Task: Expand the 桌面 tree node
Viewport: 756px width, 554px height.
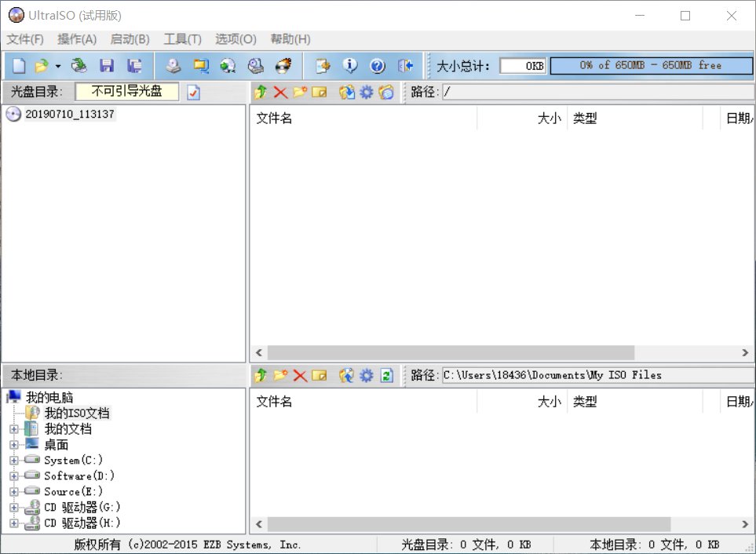Action: [13, 445]
